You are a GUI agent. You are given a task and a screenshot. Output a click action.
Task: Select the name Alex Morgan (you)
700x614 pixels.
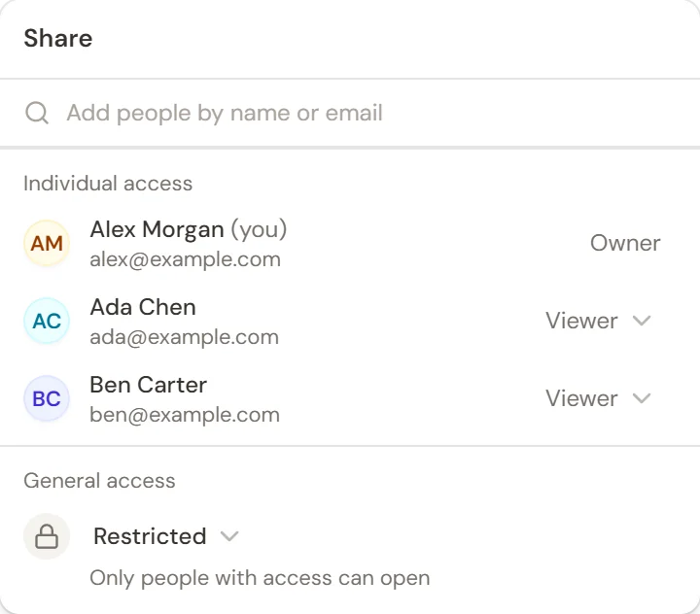pyautogui.click(x=189, y=230)
